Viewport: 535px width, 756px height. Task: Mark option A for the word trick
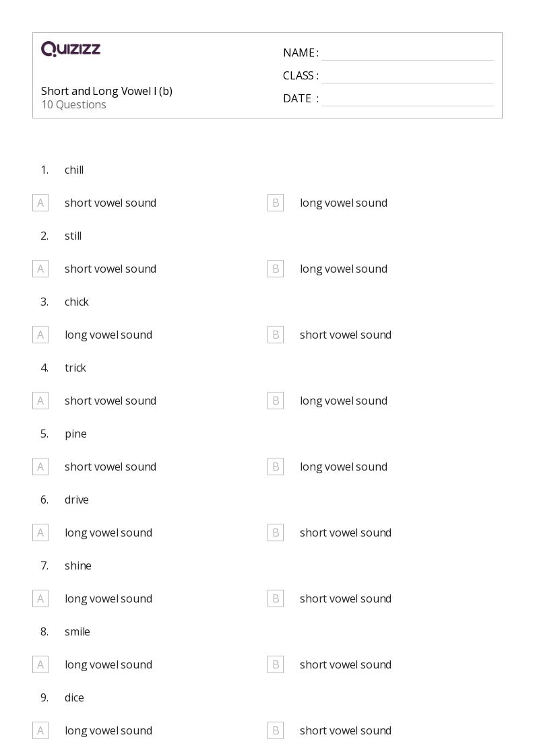point(40,401)
